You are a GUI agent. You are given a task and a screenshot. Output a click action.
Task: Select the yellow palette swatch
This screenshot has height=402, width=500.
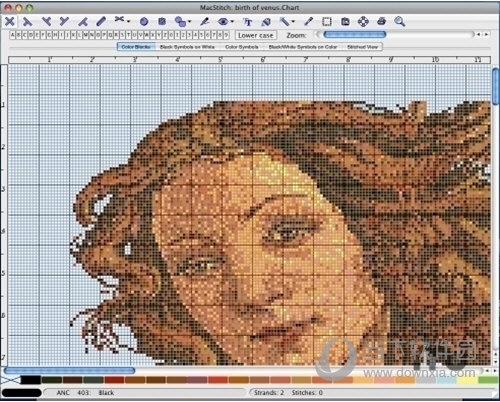point(467,380)
